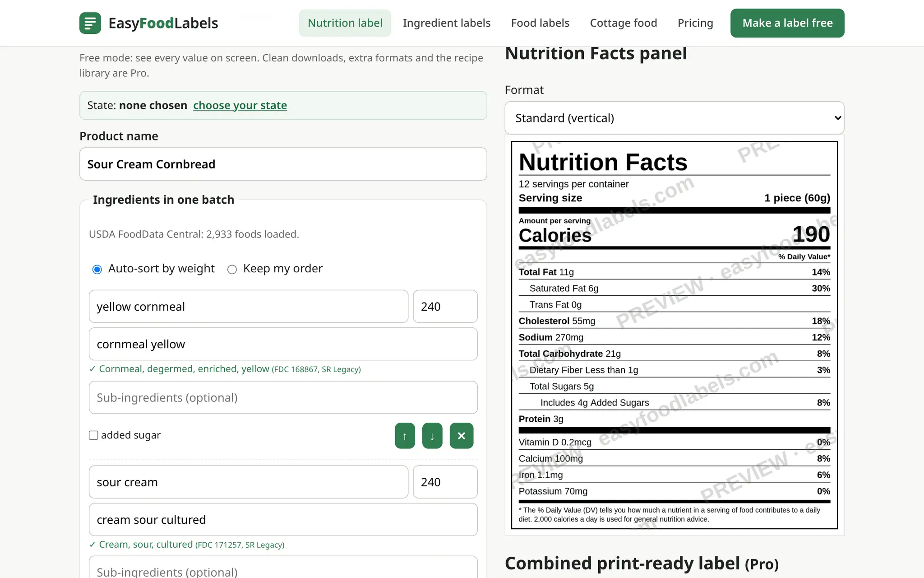Select Auto-sort by weight option
The image size is (924, 578).
tap(97, 270)
